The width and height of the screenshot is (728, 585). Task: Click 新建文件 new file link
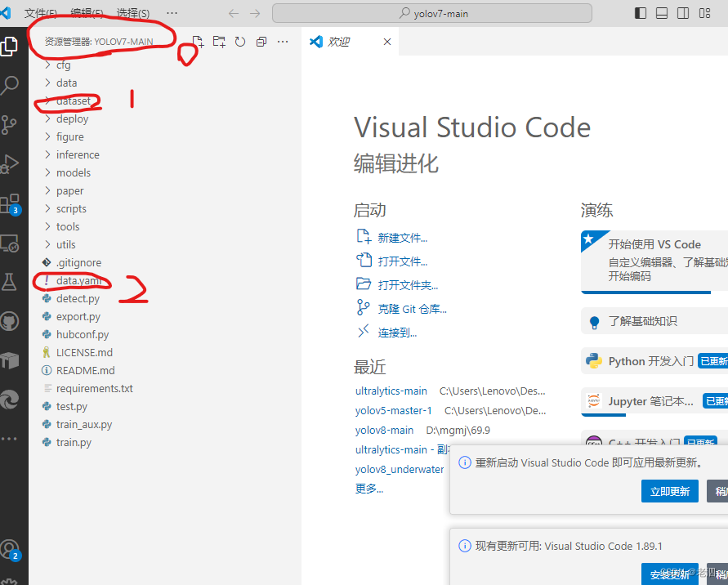392,237
